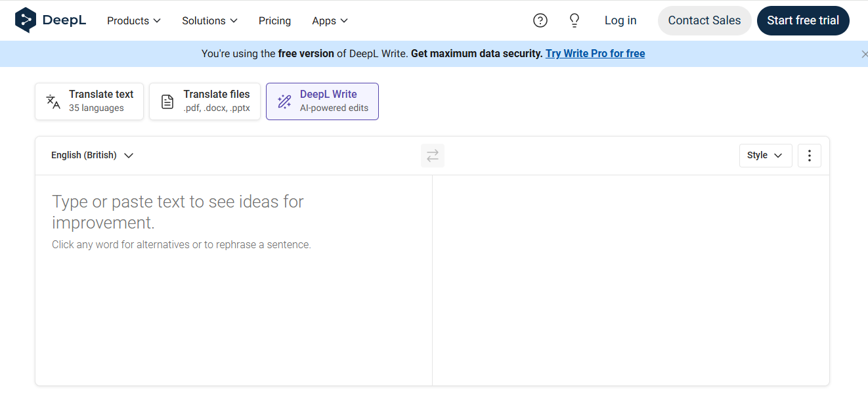The height and width of the screenshot is (415, 868).
Task: Click the DeepL logo in header
Action: point(51,20)
